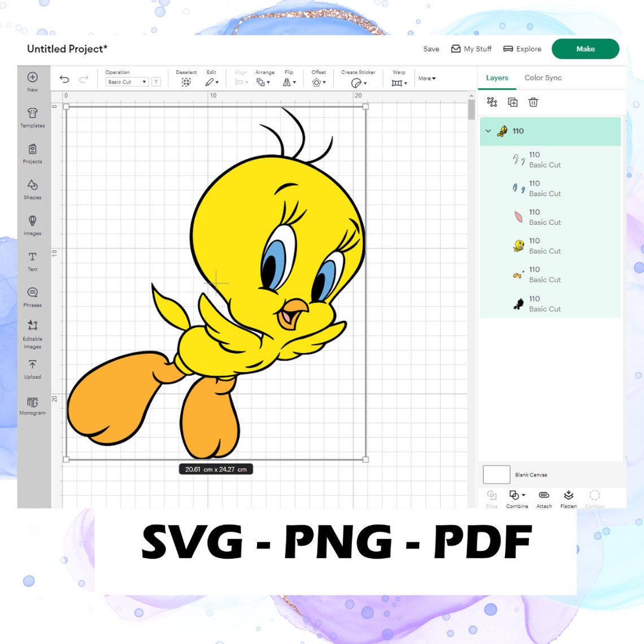This screenshot has height=644, width=644.
Task: Select the Create Sticker tool
Action: tap(356, 82)
